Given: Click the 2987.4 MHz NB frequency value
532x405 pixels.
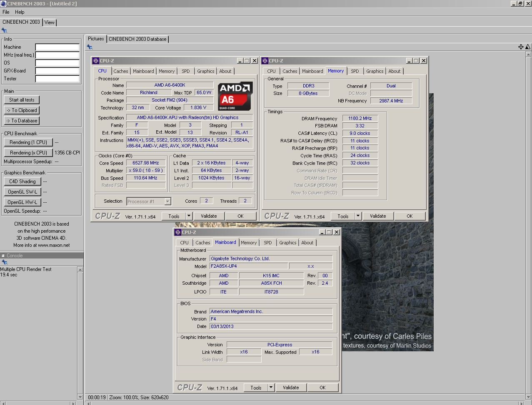Looking at the screenshot, I should tap(391, 101).
